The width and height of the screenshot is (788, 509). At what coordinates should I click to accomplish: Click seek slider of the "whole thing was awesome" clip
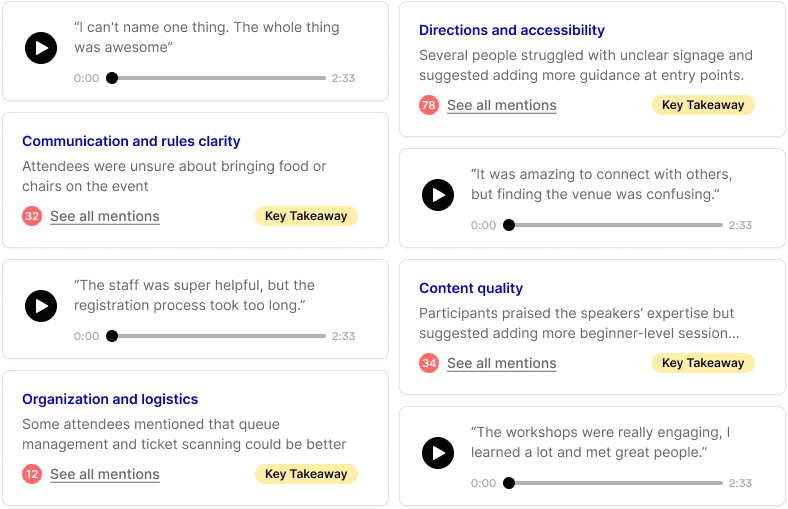[218, 78]
